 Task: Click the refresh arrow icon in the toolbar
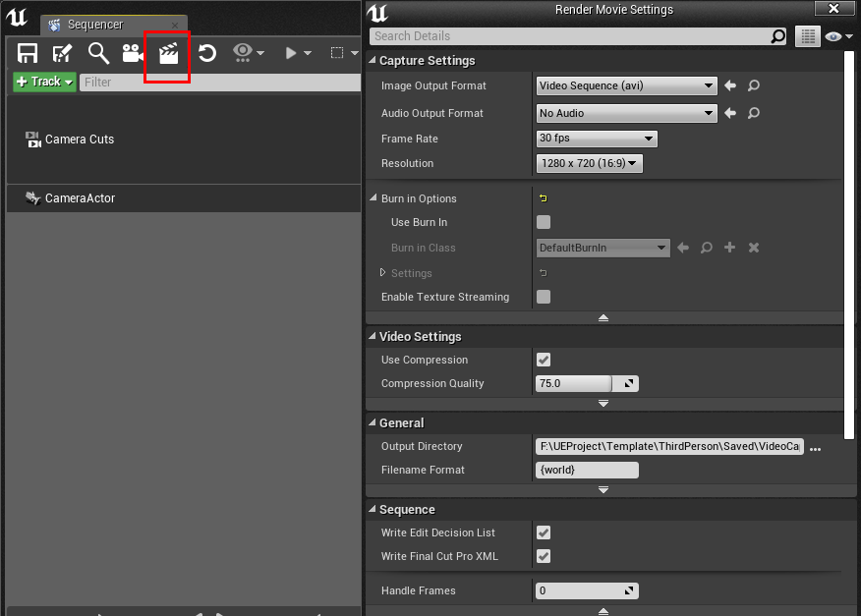click(x=206, y=54)
